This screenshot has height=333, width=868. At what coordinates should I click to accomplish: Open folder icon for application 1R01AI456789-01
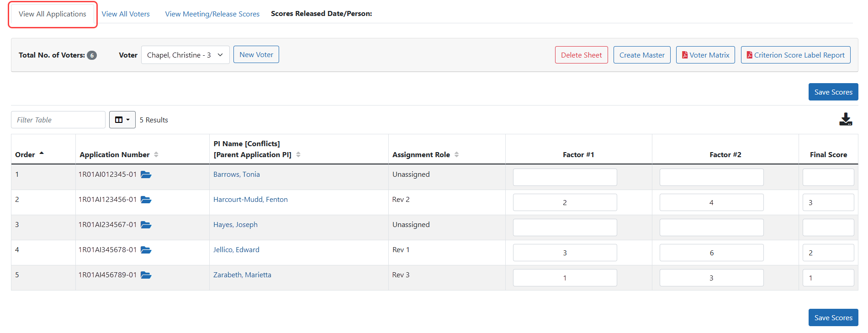[146, 275]
